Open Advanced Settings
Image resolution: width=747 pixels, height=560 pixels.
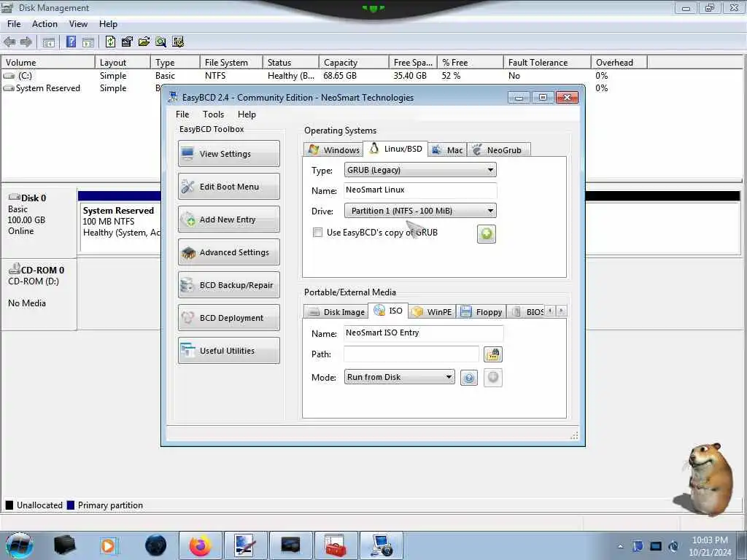click(x=228, y=252)
